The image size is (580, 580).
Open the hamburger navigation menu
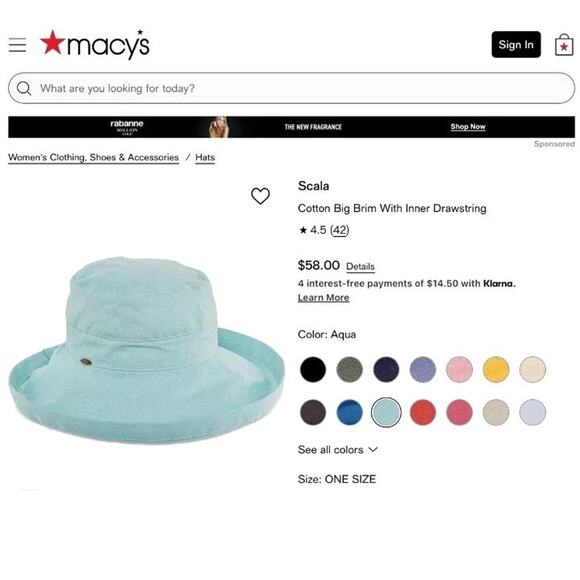pos(17,45)
